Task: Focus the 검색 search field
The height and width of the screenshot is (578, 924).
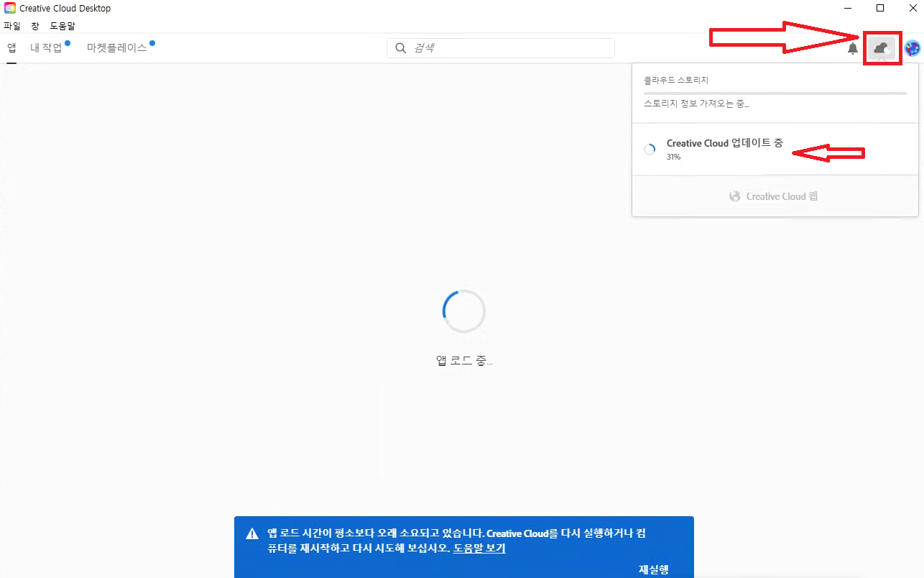Action: (x=501, y=48)
